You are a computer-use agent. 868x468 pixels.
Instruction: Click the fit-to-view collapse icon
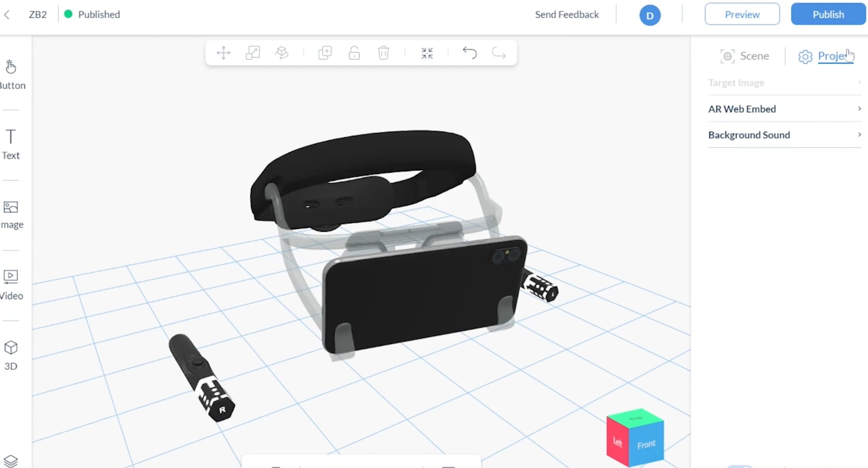(427, 53)
